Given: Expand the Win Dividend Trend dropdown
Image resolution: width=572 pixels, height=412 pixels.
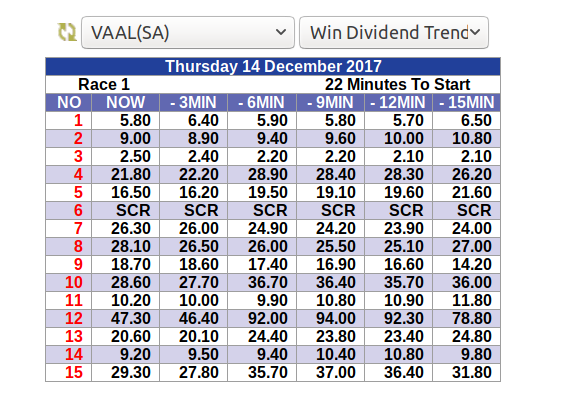Looking at the screenshot, I should (394, 32).
